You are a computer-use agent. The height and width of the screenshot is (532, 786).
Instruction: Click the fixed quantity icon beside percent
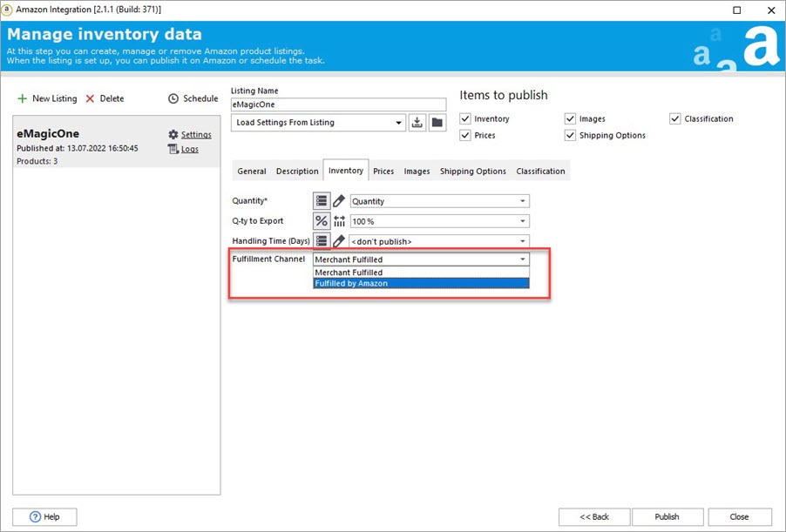[339, 221]
